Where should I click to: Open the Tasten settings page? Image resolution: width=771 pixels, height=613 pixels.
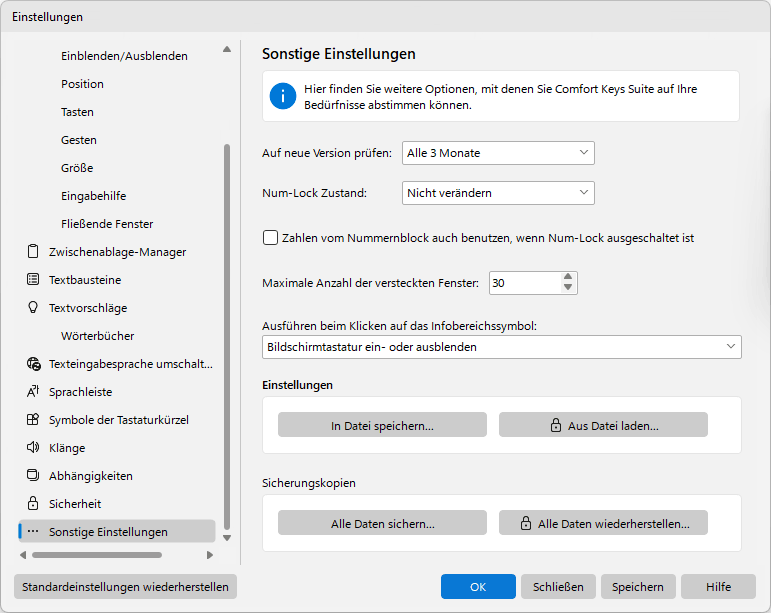(77, 112)
